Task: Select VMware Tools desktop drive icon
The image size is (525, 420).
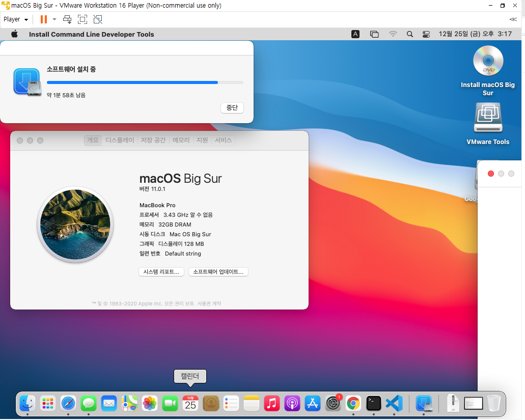Action: tap(488, 118)
